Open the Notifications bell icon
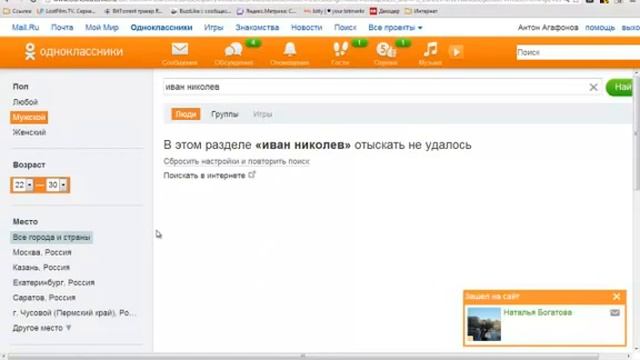The height and width of the screenshot is (360, 640). (290, 49)
